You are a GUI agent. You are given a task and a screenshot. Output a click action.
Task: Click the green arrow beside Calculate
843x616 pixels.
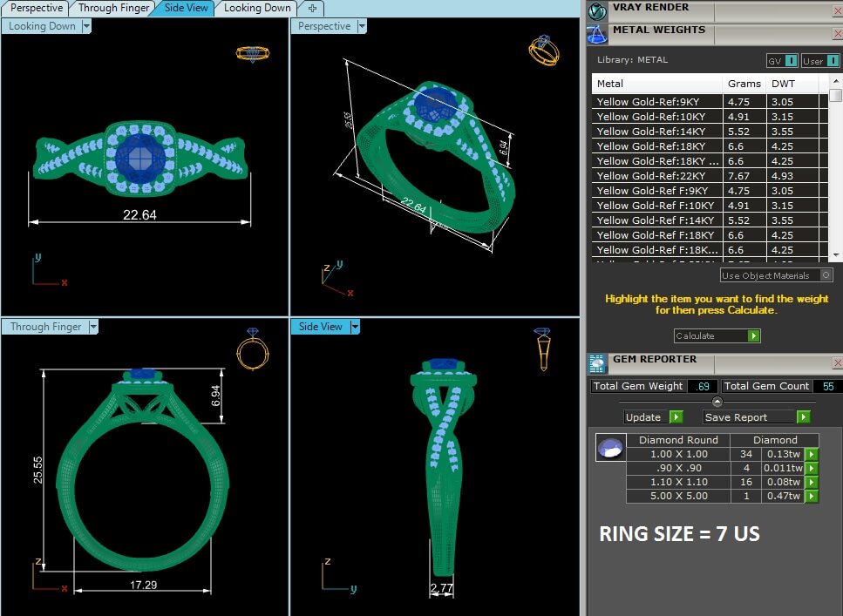click(x=754, y=336)
